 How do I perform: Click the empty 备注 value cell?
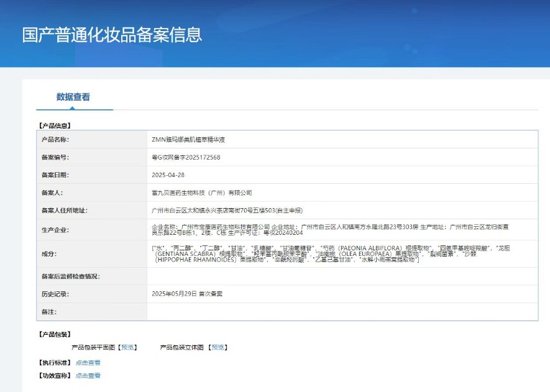(x=342, y=311)
